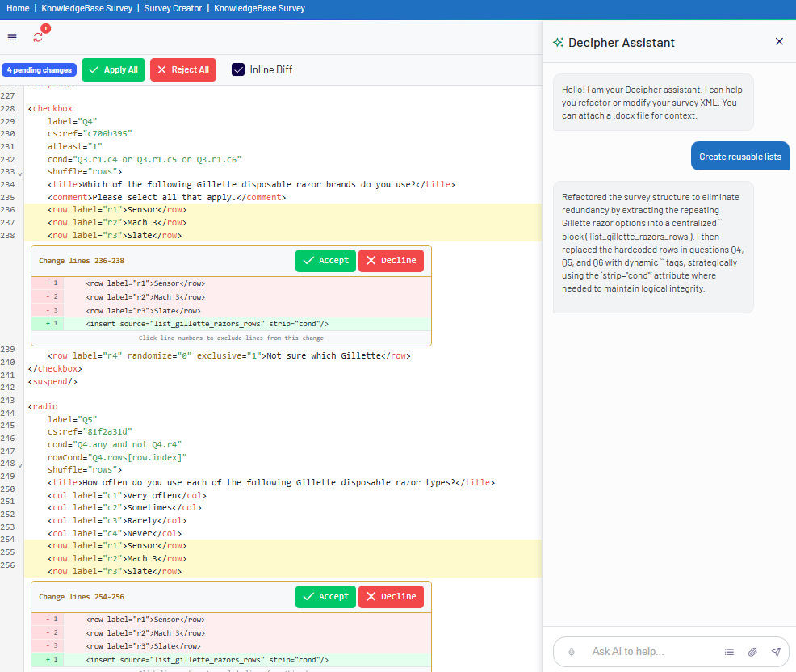Image resolution: width=796 pixels, height=672 pixels.
Task: Go to Home in the breadcrumb
Action: click(x=18, y=8)
